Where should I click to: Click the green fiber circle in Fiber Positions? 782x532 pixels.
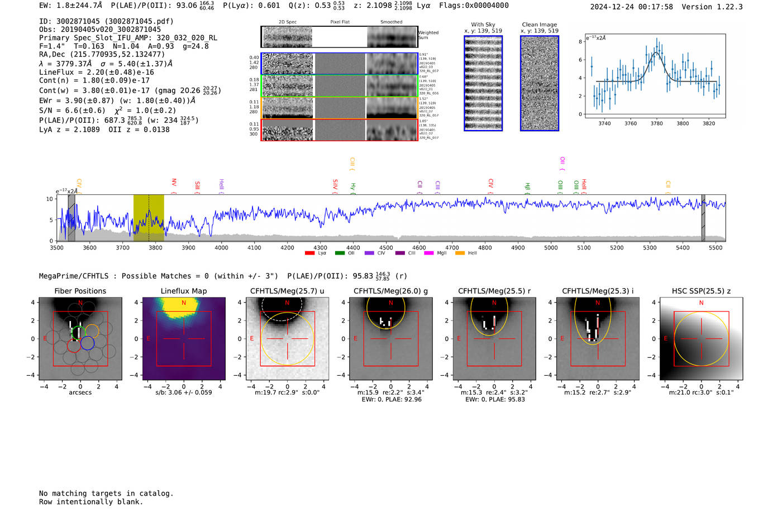coord(78,332)
